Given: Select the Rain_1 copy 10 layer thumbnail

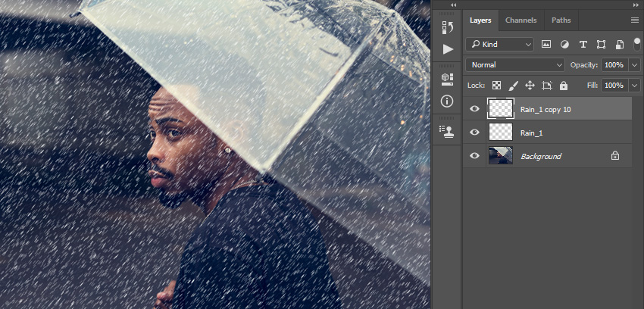Looking at the screenshot, I should 500,109.
